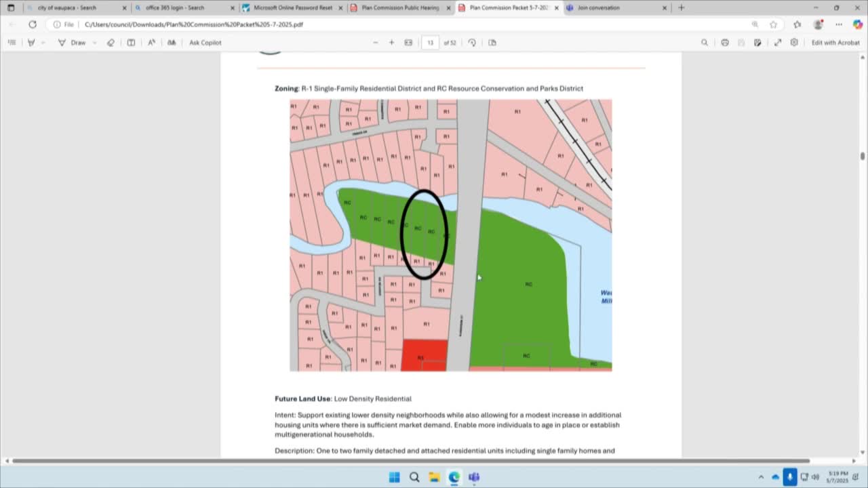The image size is (868, 488).
Task: Click the Read aloud icon
Action: pyautogui.click(x=151, y=43)
